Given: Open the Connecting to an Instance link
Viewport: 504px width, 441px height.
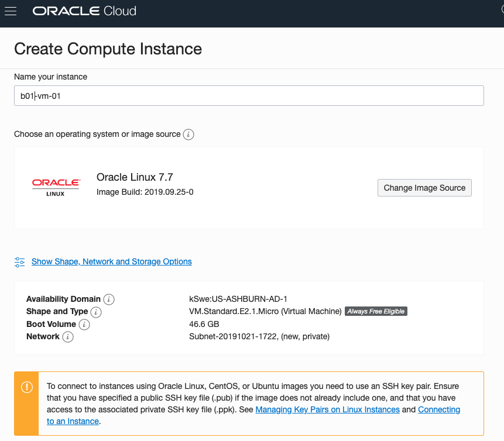Looking at the screenshot, I should click(438, 409).
